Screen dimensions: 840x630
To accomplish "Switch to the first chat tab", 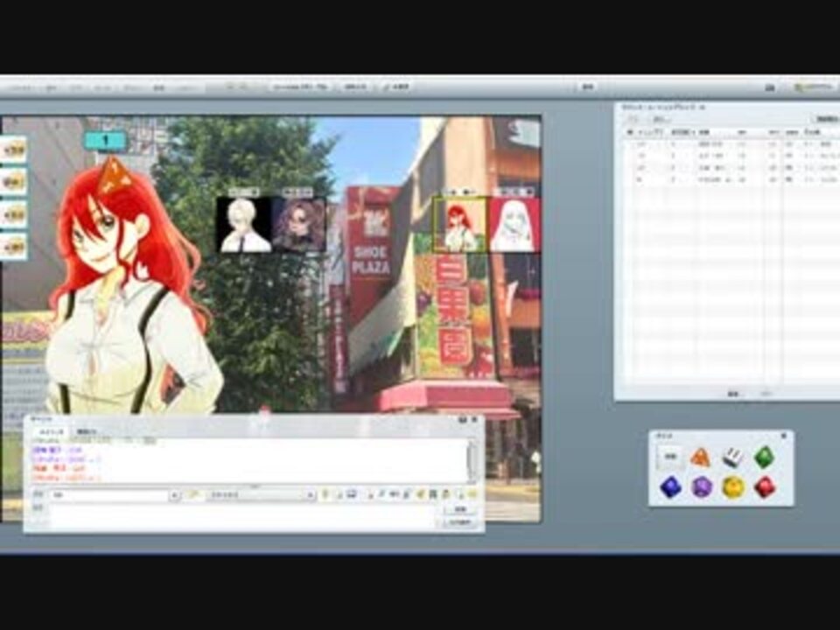I will click(51, 431).
